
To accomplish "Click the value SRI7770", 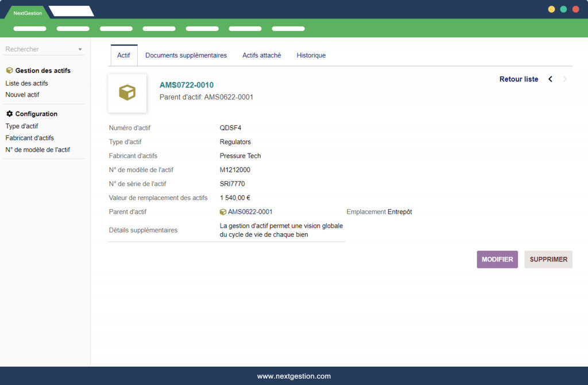I will pos(232,184).
